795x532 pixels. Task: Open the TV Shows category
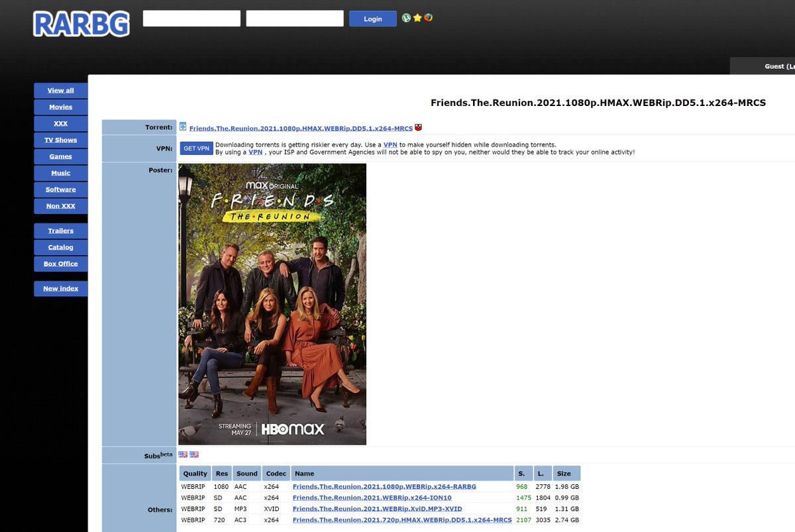(x=61, y=140)
